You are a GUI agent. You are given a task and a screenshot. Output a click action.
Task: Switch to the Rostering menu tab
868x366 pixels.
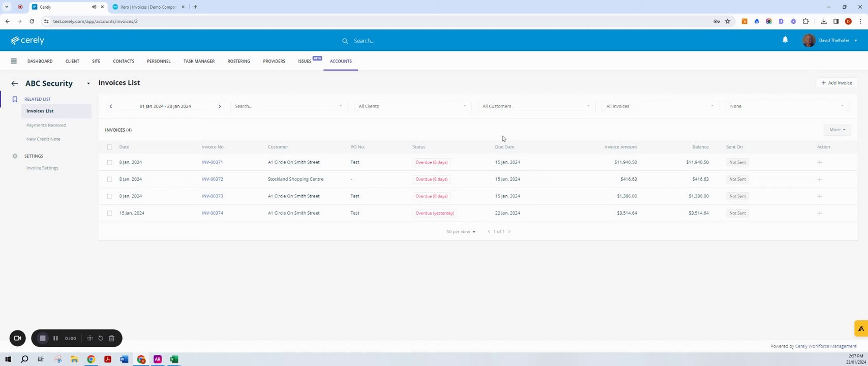coord(238,61)
